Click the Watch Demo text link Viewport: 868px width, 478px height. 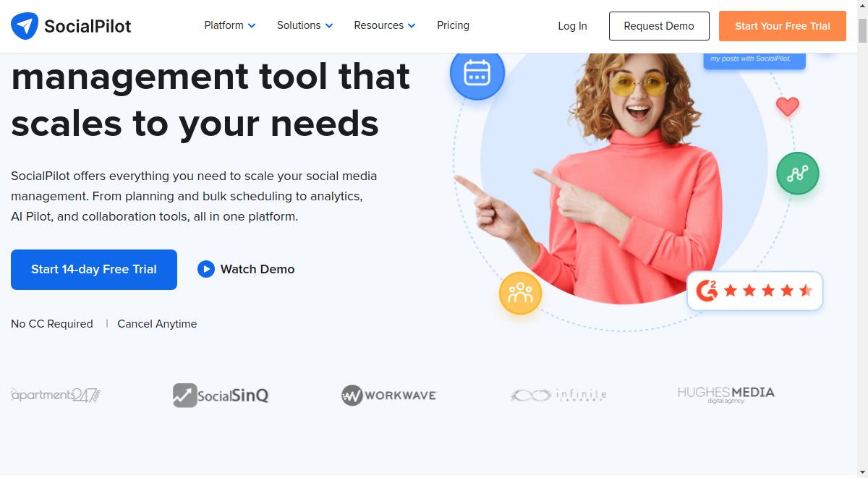[x=258, y=269]
